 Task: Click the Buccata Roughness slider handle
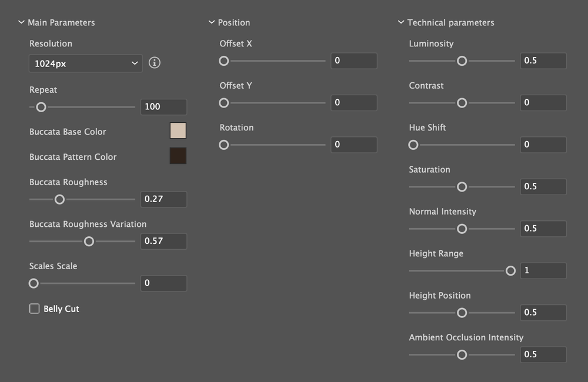point(59,199)
